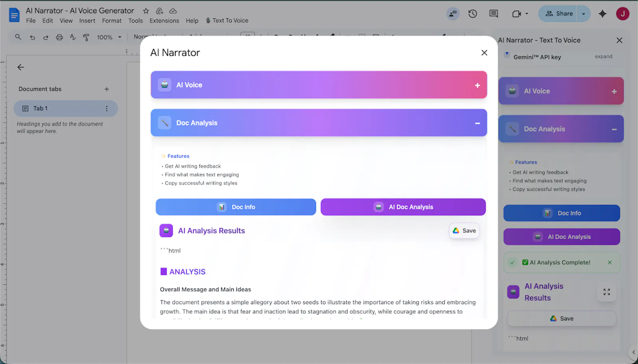Open the zoom level dropdown
The image size is (638, 364).
coord(109,37)
